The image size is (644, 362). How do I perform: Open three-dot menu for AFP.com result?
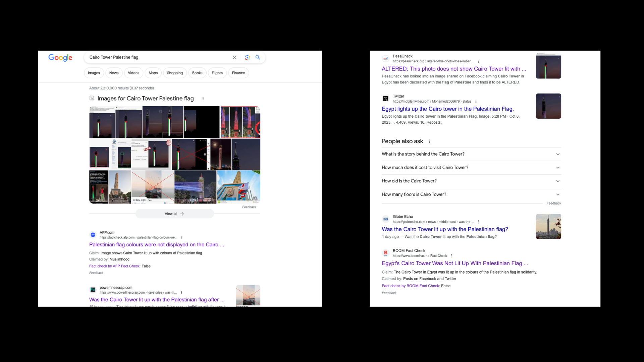(x=182, y=237)
